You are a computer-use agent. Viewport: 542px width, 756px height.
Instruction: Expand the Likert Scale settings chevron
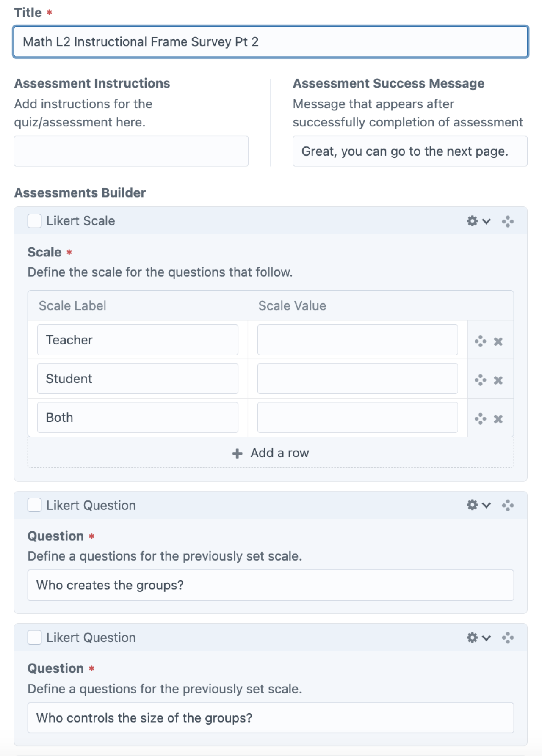485,221
